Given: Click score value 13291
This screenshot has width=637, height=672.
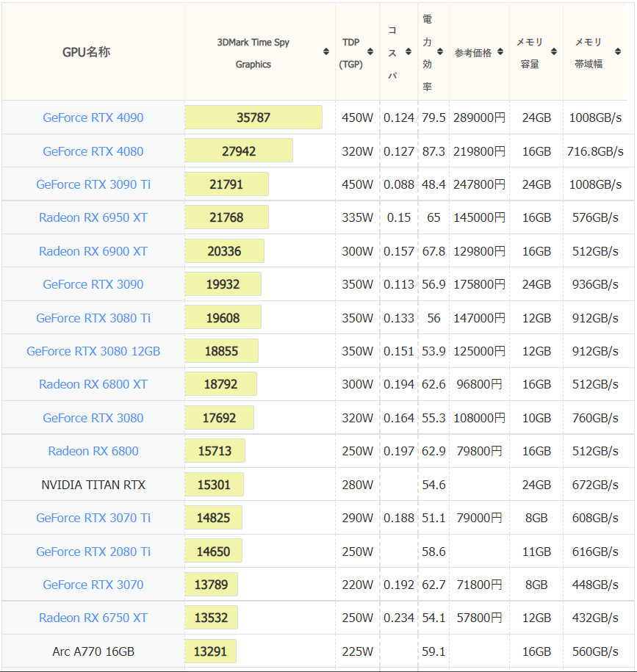Looking at the screenshot, I should (210, 651).
